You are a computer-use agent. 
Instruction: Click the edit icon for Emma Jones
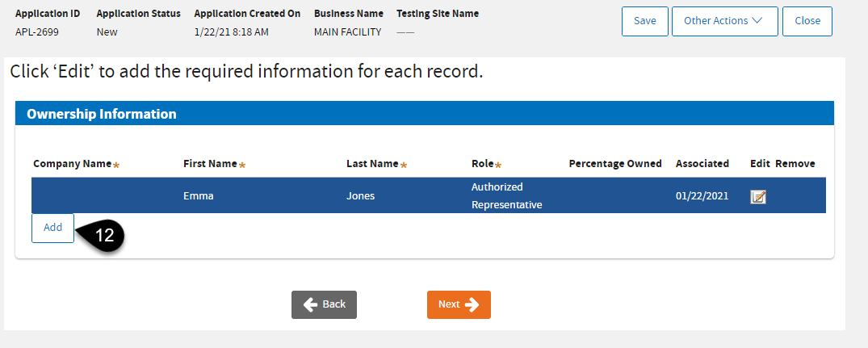click(x=757, y=197)
